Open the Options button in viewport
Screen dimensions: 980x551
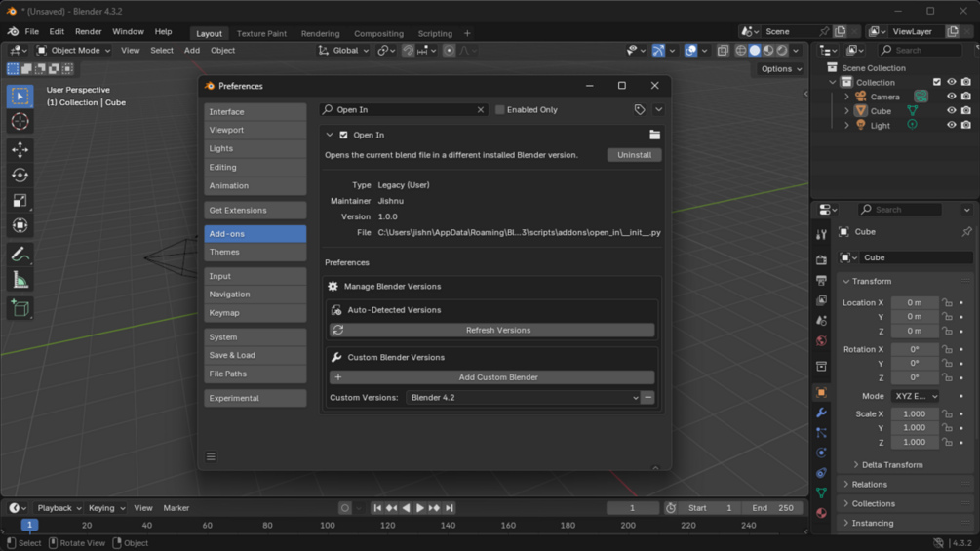click(x=781, y=68)
